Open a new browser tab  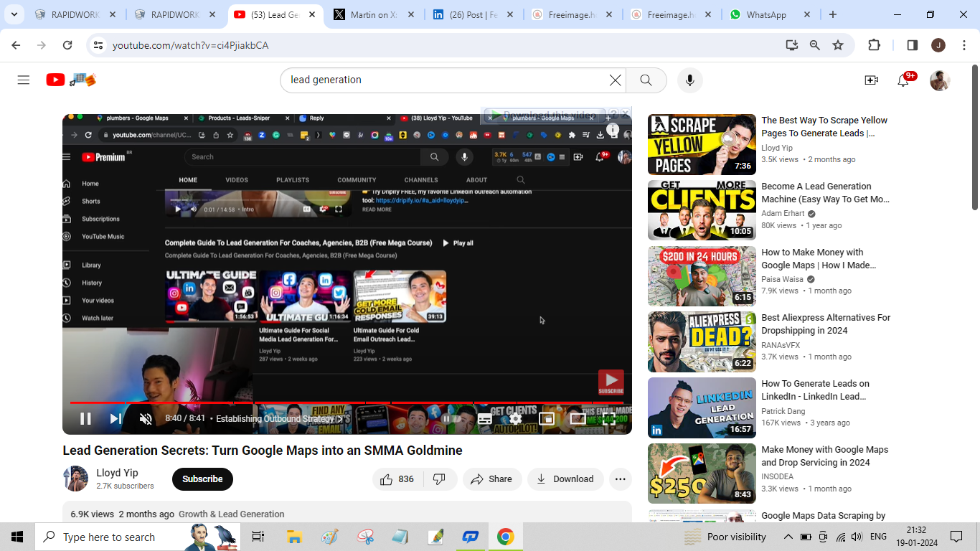tap(832, 14)
